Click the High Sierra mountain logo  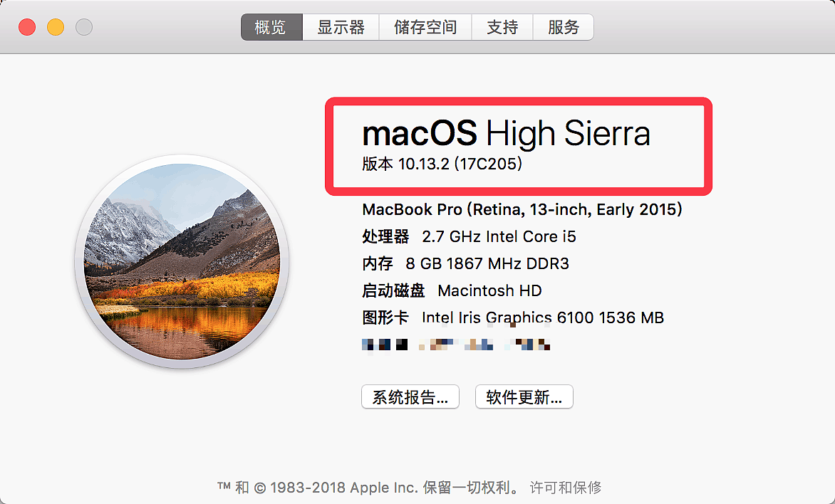coord(182,262)
